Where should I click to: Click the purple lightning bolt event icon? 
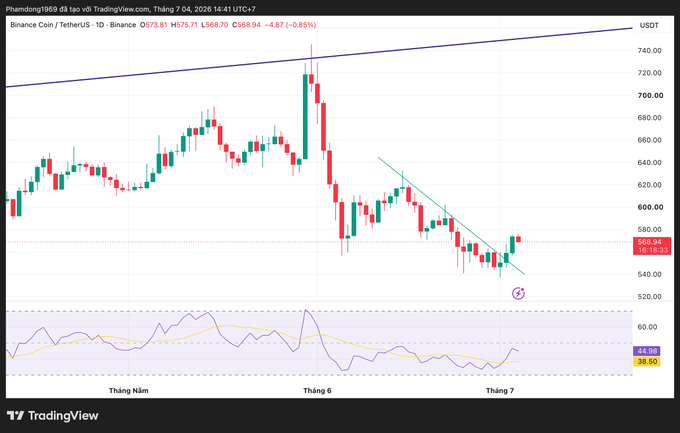coord(518,294)
